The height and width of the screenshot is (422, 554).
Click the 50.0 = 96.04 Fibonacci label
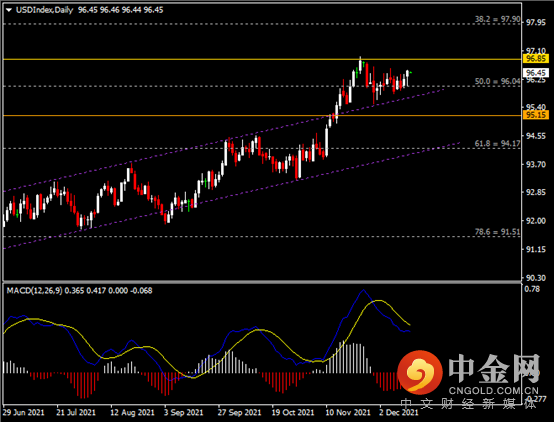pyautogui.click(x=497, y=81)
